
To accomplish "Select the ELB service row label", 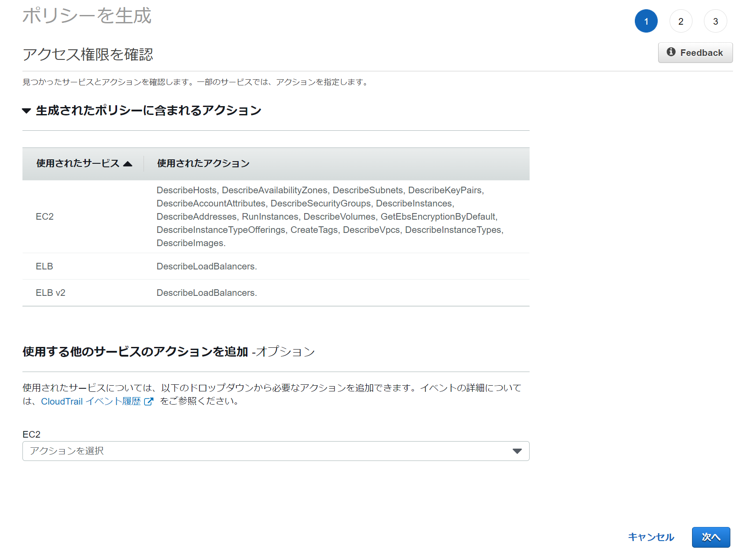I will 44,266.
